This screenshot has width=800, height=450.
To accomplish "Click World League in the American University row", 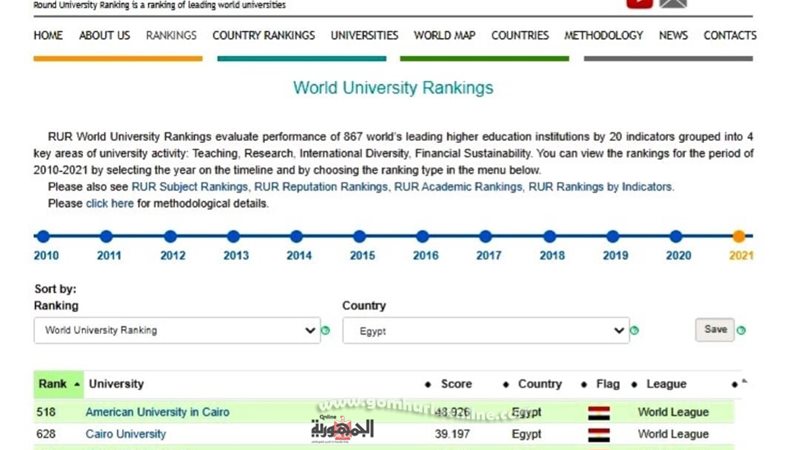I will pyautogui.click(x=673, y=412).
